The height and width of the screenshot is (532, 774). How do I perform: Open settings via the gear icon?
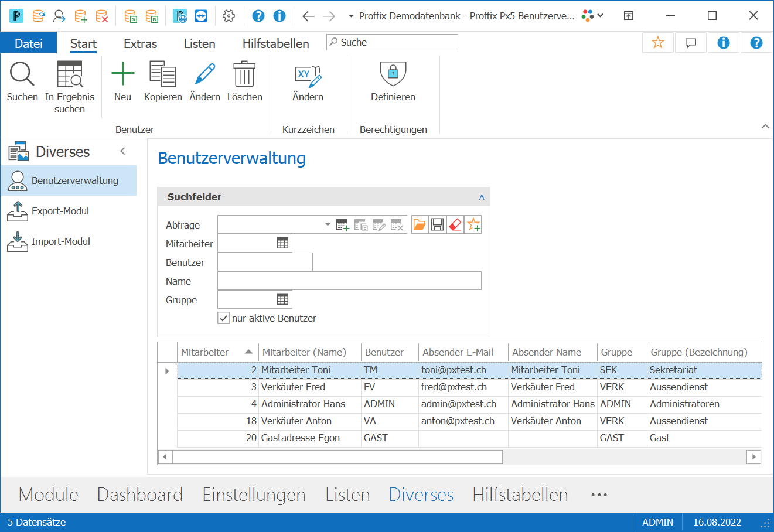pos(229,16)
